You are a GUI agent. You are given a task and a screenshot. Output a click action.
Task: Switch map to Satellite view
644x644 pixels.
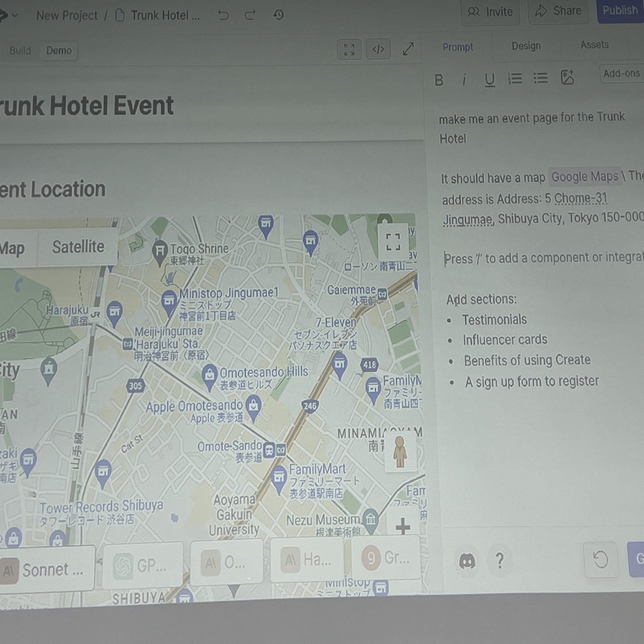(78, 247)
